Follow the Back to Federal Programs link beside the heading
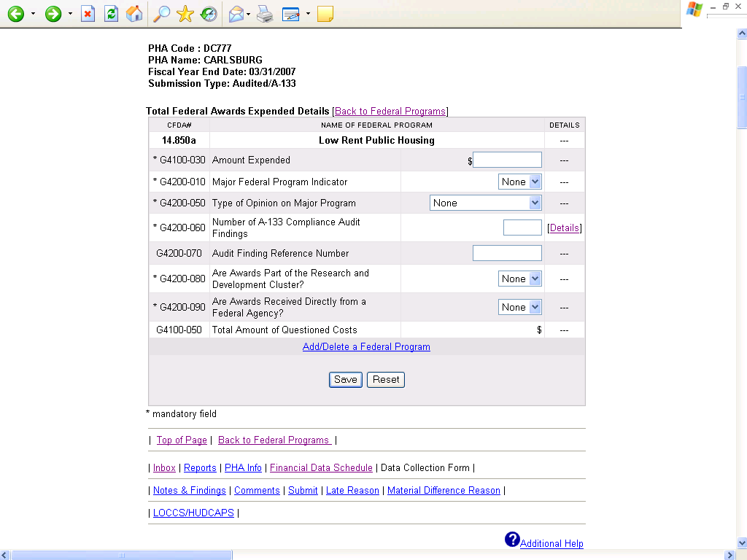Screen dimensions: 747x560 click(390, 111)
